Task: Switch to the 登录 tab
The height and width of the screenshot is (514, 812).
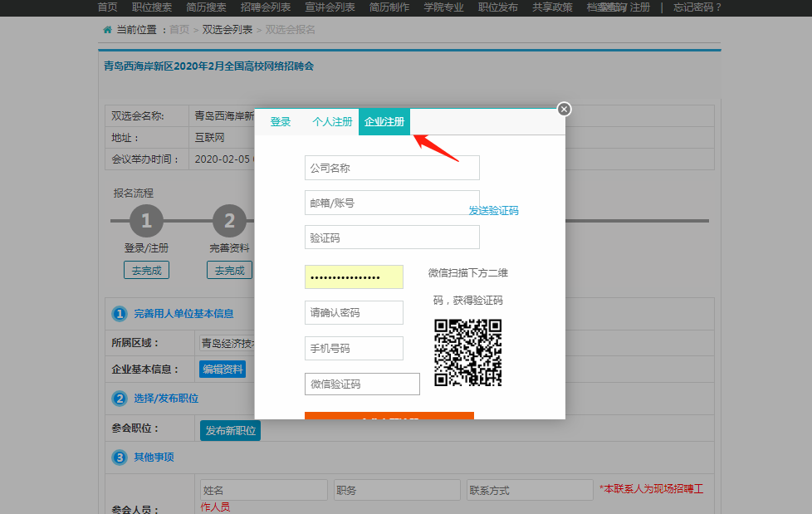Action: (280, 122)
